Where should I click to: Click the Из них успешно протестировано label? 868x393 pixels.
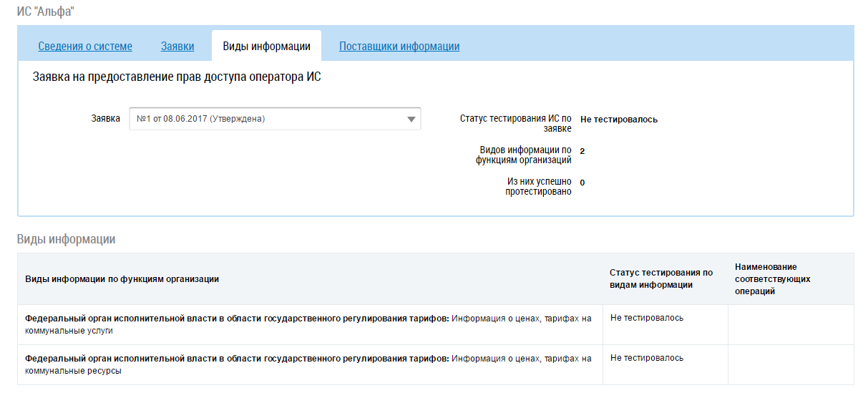point(538,186)
